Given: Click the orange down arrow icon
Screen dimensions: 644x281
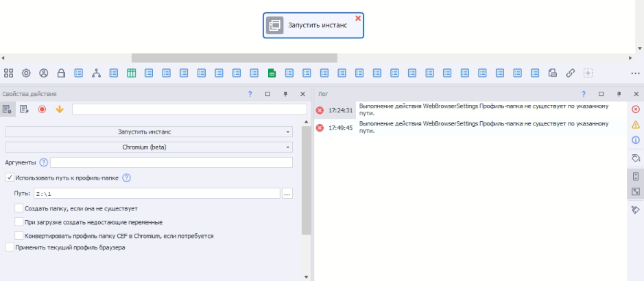Looking at the screenshot, I should click(60, 109).
